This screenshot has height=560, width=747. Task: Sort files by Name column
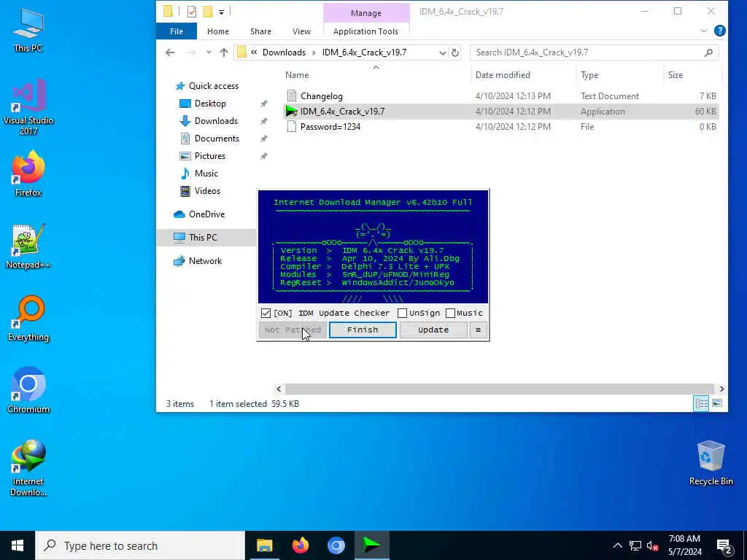[297, 75]
